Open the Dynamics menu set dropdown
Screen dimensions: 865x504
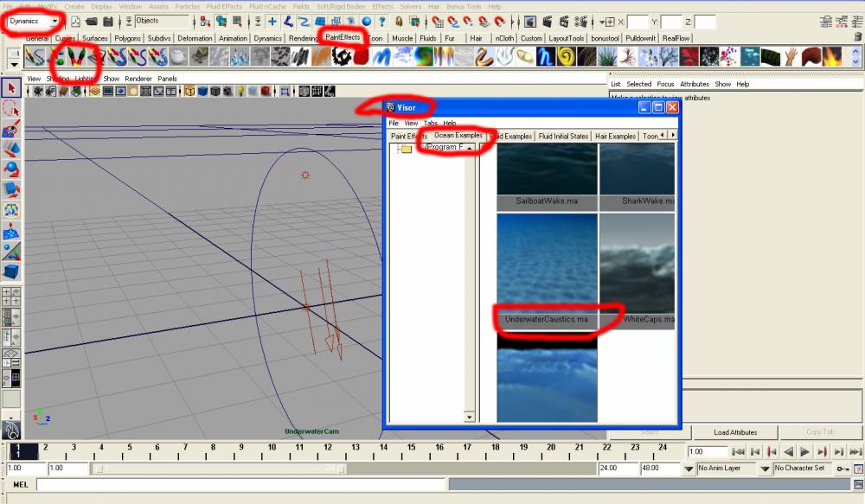point(33,21)
